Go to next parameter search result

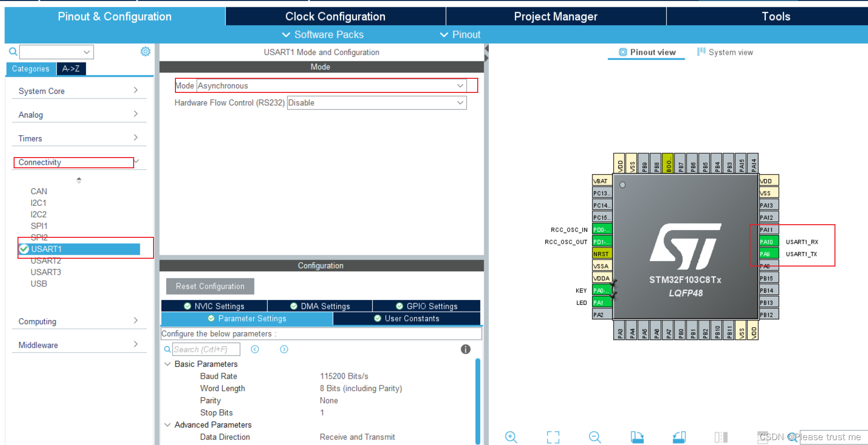(284, 349)
